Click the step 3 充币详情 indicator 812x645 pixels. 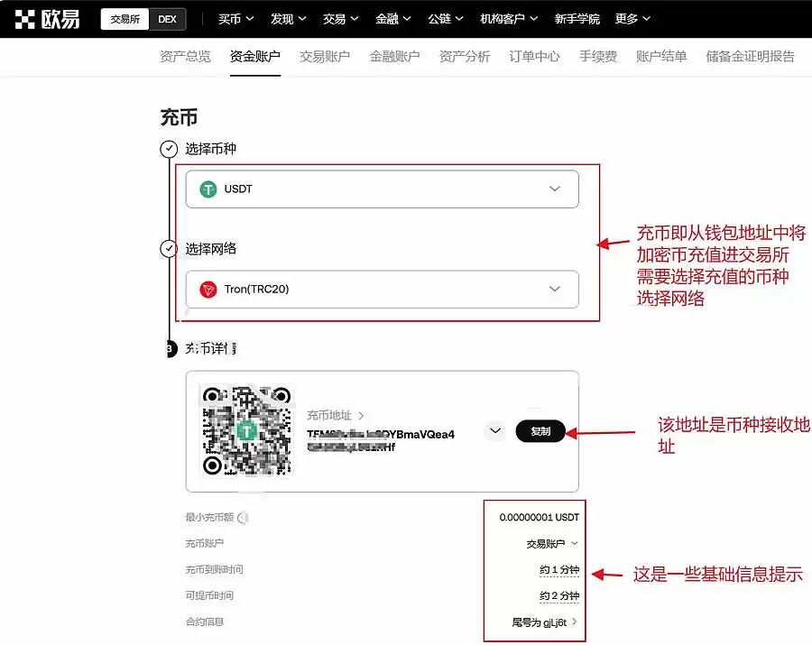click(171, 348)
